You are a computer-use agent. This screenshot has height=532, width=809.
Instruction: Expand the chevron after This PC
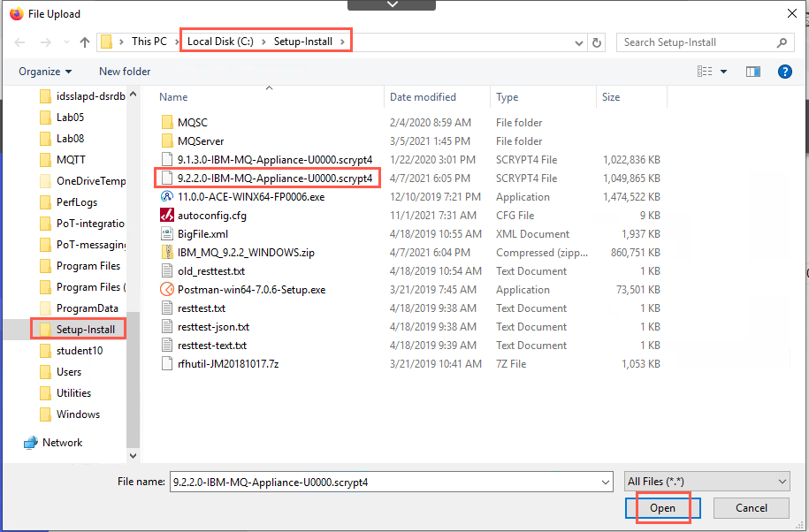pos(177,42)
